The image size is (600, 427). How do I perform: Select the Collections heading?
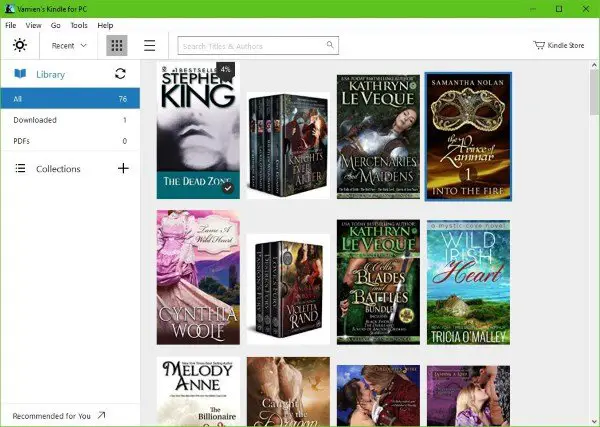(58, 169)
